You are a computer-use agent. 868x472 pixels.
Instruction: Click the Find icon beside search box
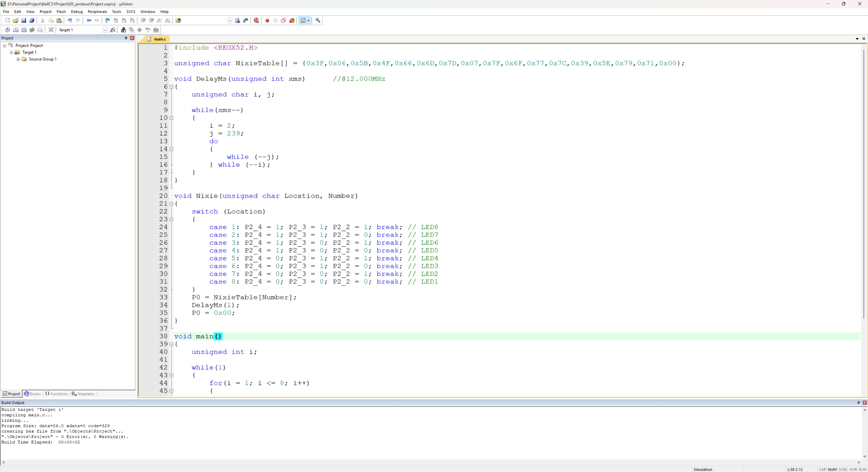click(x=238, y=21)
